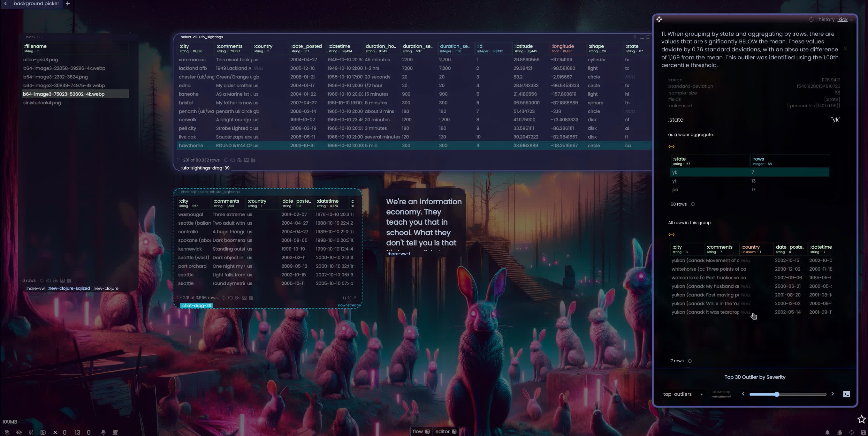Click the :kick link
The image size is (868, 436).
coord(842,19)
